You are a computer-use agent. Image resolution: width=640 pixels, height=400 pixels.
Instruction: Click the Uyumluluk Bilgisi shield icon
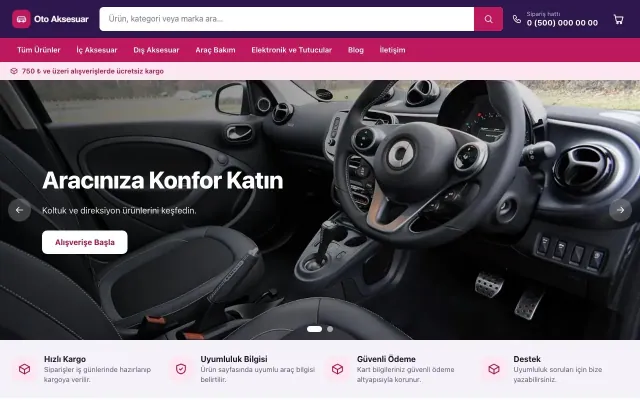pyautogui.click(x=181, y=369)
